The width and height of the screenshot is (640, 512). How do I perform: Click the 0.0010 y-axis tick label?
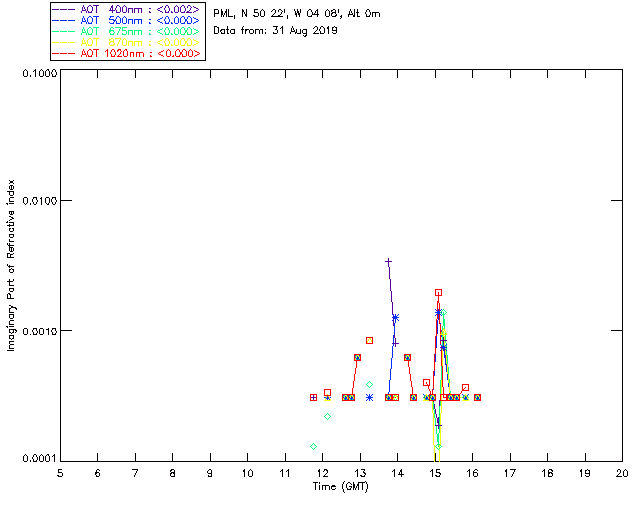[40, 331]
